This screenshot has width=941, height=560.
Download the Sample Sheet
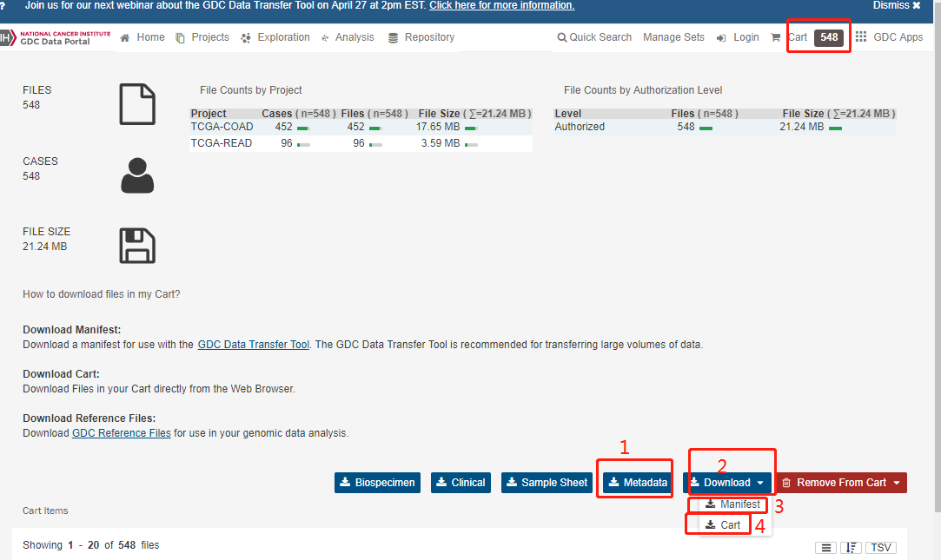click(x=547, y=483)
